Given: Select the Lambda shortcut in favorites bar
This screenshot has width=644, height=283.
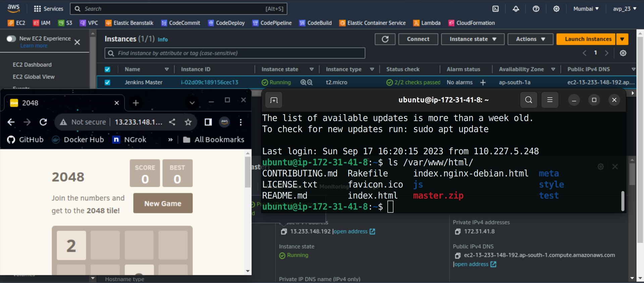Looking at the screenshot, I should (427, 23).
